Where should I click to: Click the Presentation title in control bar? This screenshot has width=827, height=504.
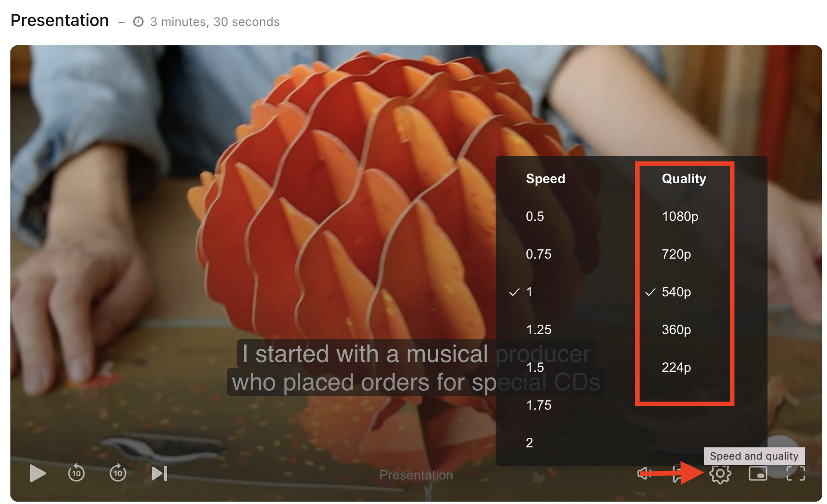[416, 475]
